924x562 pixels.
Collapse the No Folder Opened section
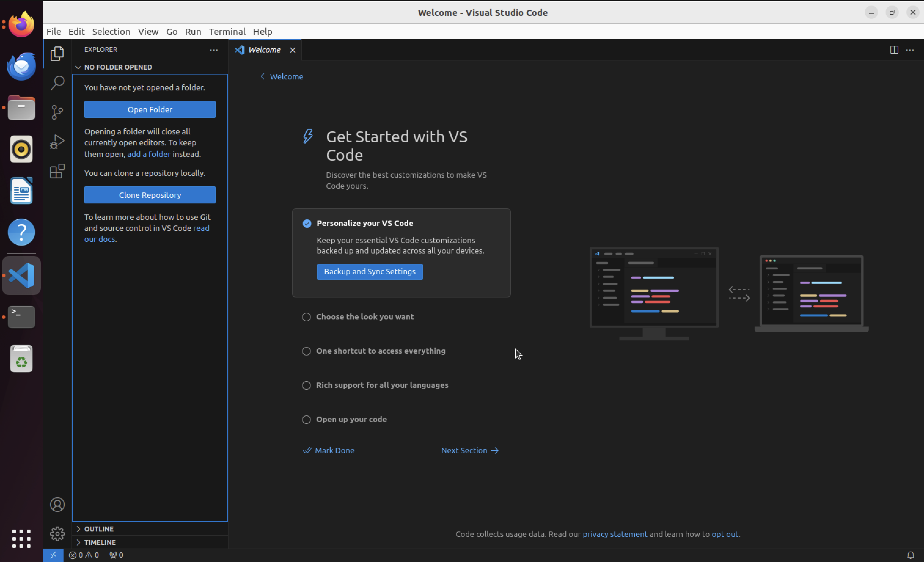150,67
